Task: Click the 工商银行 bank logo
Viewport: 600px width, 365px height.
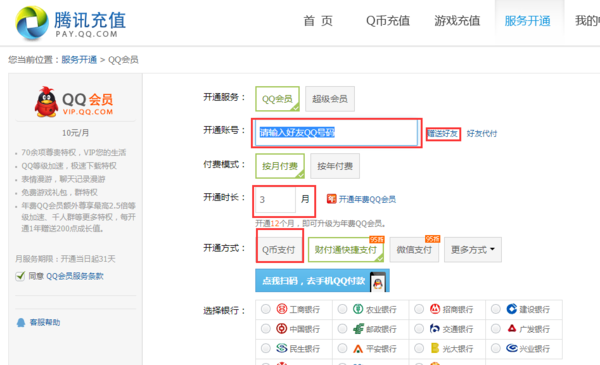Action: (x=282, y=309)
